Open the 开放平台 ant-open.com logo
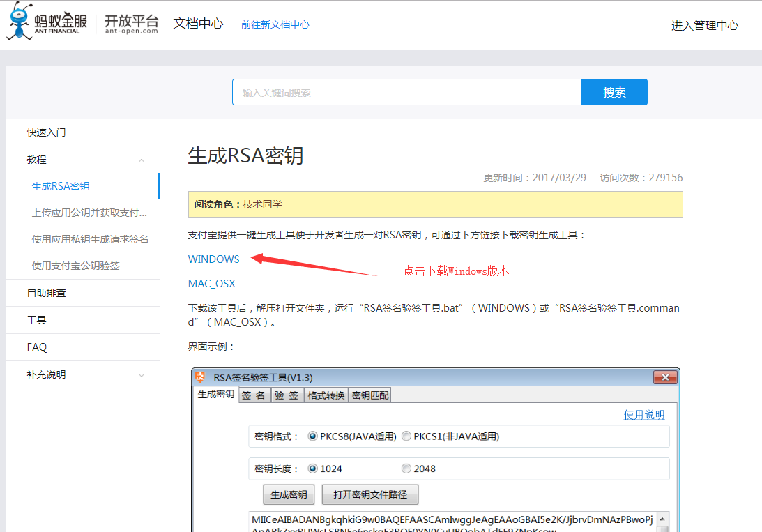This screenshot has width=762, height=532. [x=132, y=24]
